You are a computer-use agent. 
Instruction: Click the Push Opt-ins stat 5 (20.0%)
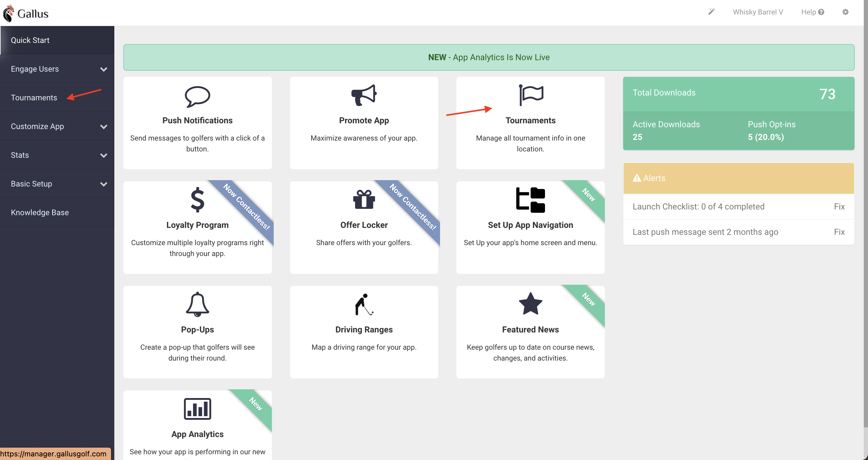click(765, 138)
